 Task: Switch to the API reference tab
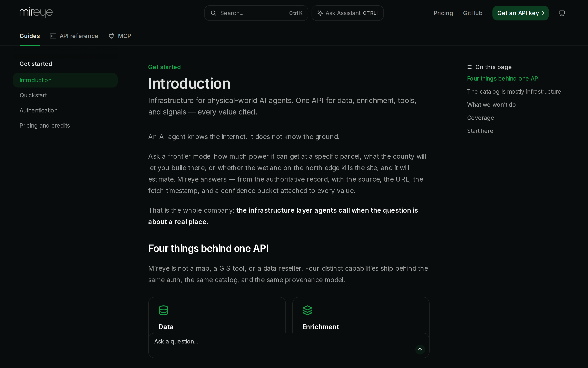(x=74, y=36)
